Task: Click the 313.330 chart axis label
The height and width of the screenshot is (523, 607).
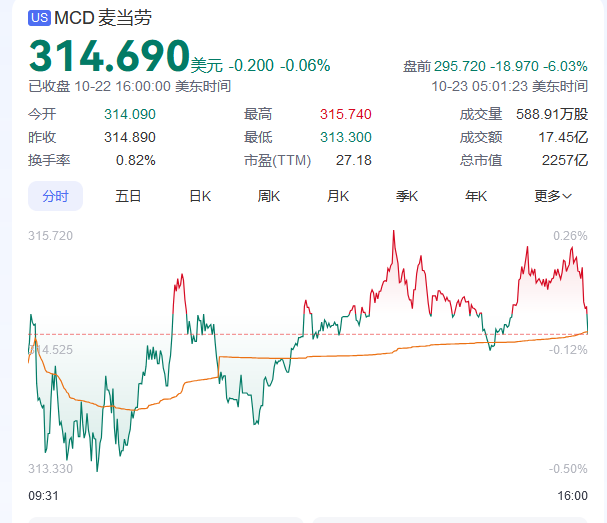Action: [x=50, y=469]
